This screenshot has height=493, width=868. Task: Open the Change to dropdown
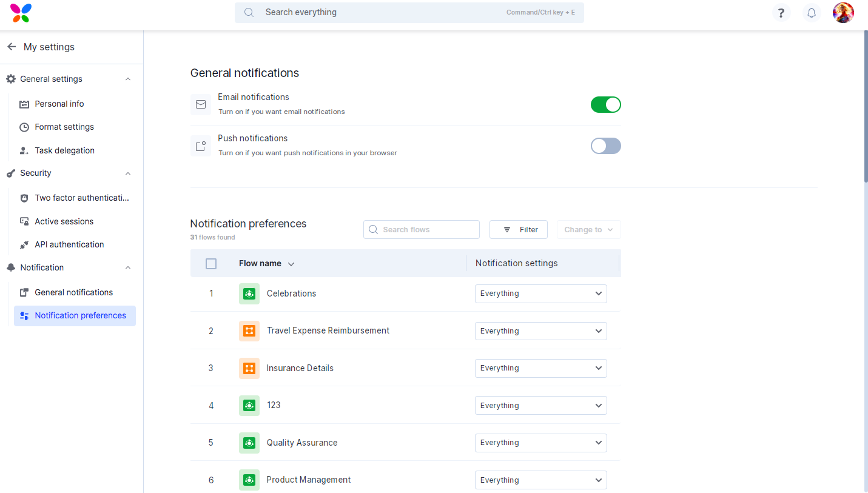point(589,230)
